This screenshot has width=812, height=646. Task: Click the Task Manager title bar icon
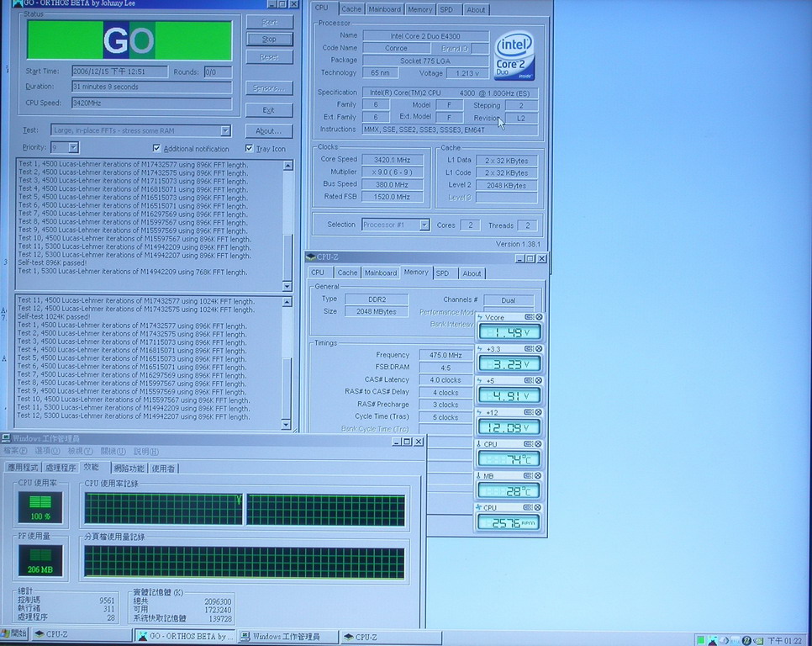(6, 439)
